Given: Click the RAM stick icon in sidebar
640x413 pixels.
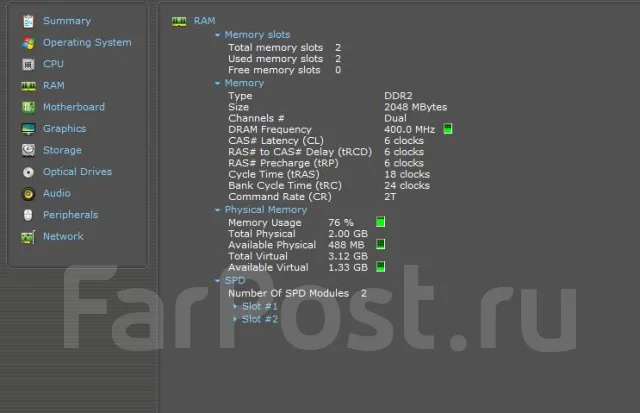Looking at the screenshot, I should click(x=28, y=86).
